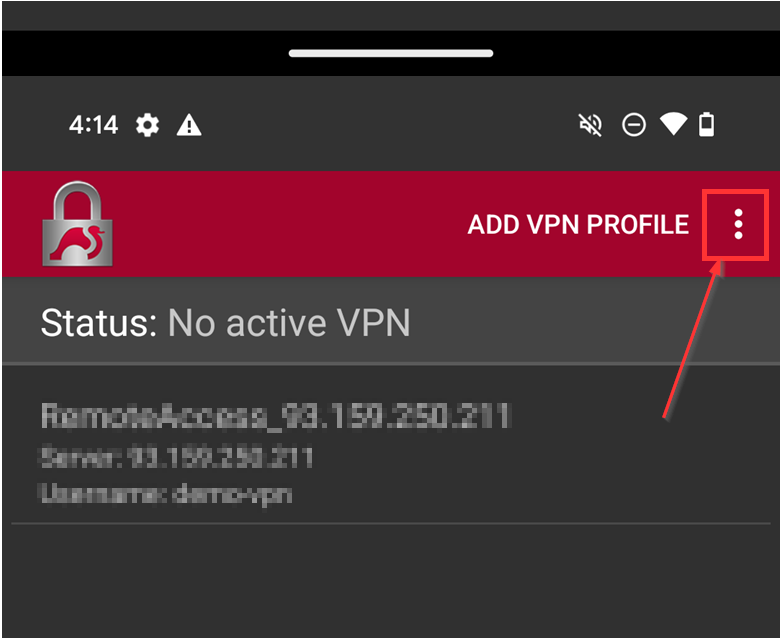This screenshot has width=780, height=638.
Task: Open the three-dot overflow menu
Action: [x=738, y=224]
